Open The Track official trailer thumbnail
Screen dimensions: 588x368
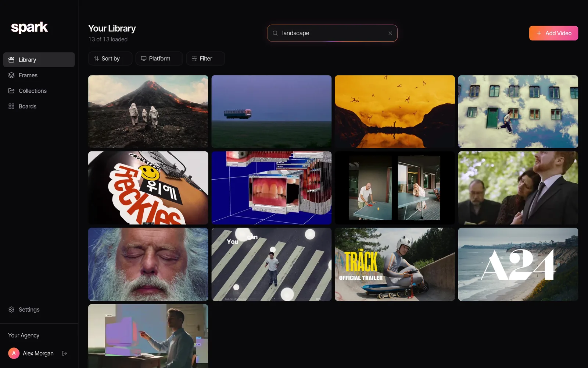(x=395, y=264)
